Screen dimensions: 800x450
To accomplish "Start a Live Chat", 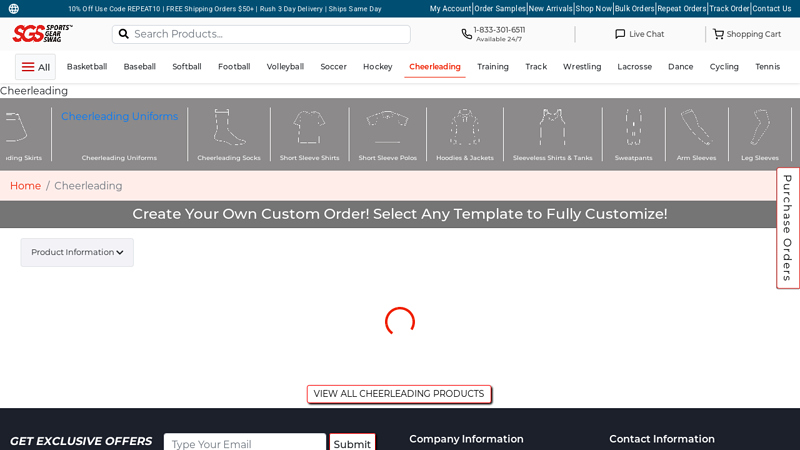I will (639, 34).
